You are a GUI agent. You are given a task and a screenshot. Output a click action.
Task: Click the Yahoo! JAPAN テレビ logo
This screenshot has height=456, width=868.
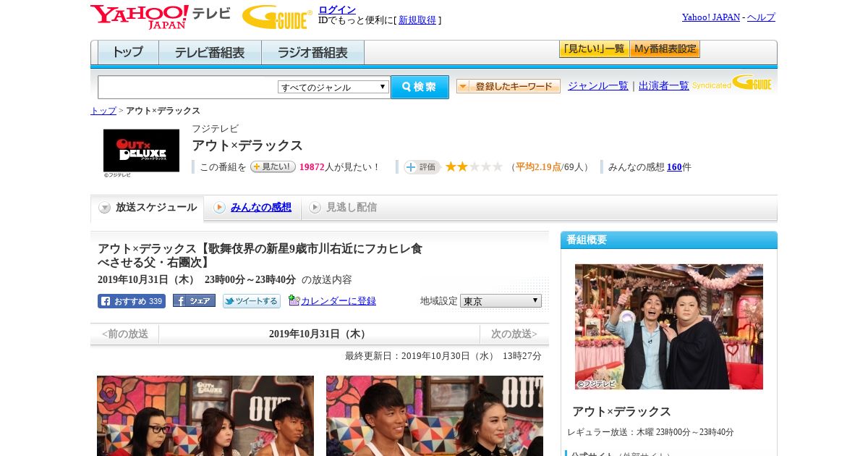pos(161,17)
